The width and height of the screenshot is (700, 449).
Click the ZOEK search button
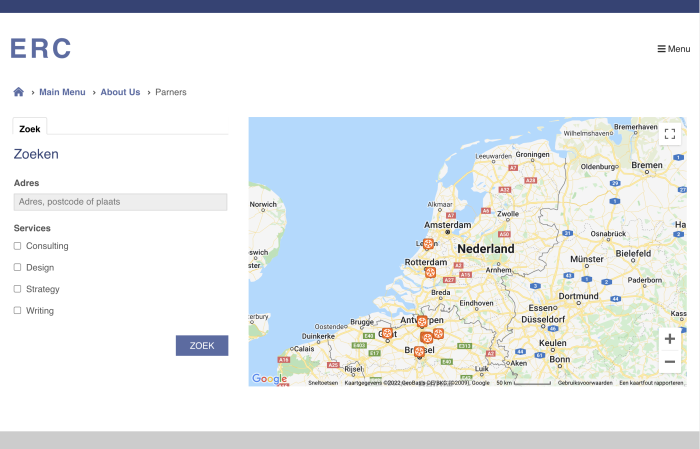pyautogui.click(x=202, y=345)
